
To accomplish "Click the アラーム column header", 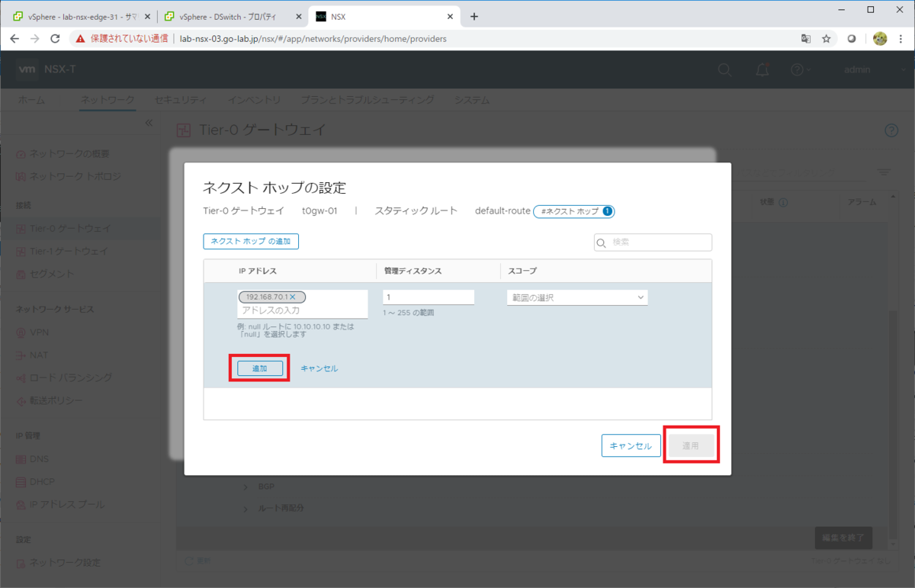I will [x=862, y=203].
